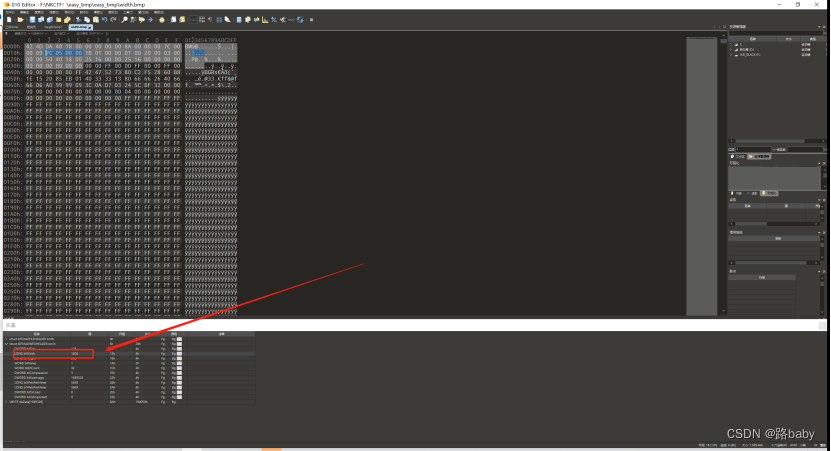Close the file explorer panel with its X
Viewport: 831px width, 451px height.
[x=824, y=26]
